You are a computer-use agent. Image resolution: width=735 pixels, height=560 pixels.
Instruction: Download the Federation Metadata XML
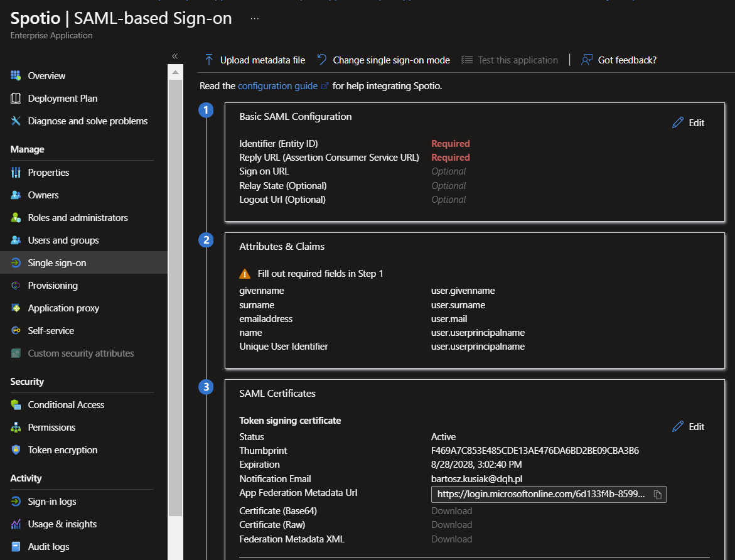point(451,539)
